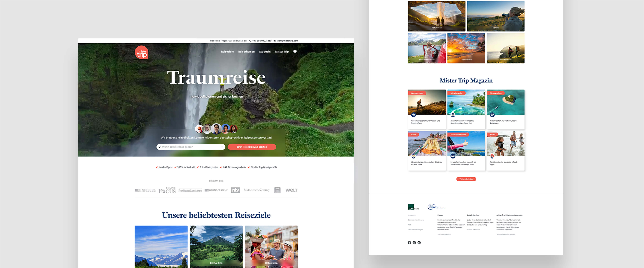644x268 pixels.
Task: Open the Cookie-Einstellungen footer link
Action: (x=415, y=230)
